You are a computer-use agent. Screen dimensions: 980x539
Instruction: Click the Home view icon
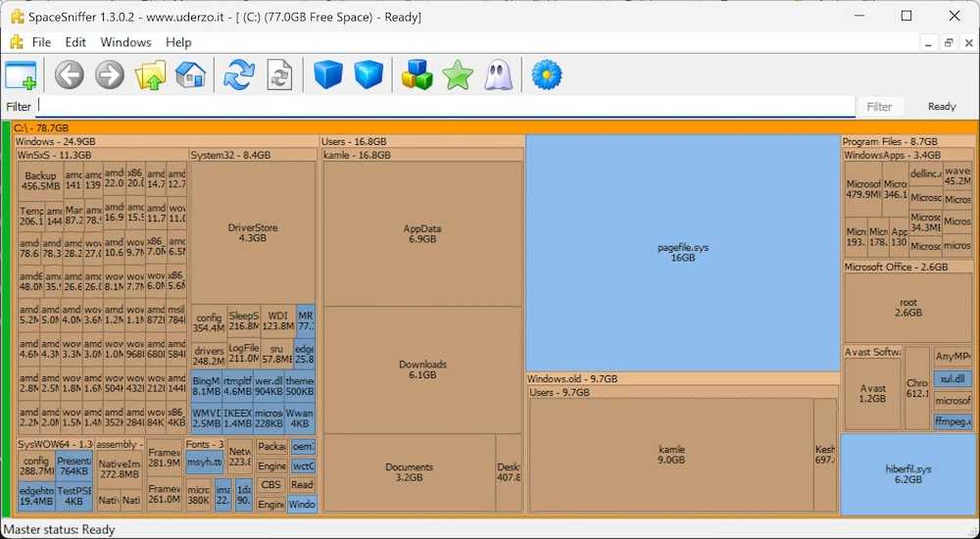tap(191, 74)
